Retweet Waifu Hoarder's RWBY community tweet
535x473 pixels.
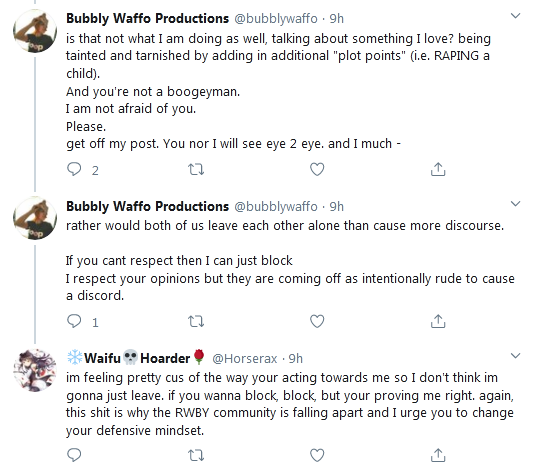196,455
